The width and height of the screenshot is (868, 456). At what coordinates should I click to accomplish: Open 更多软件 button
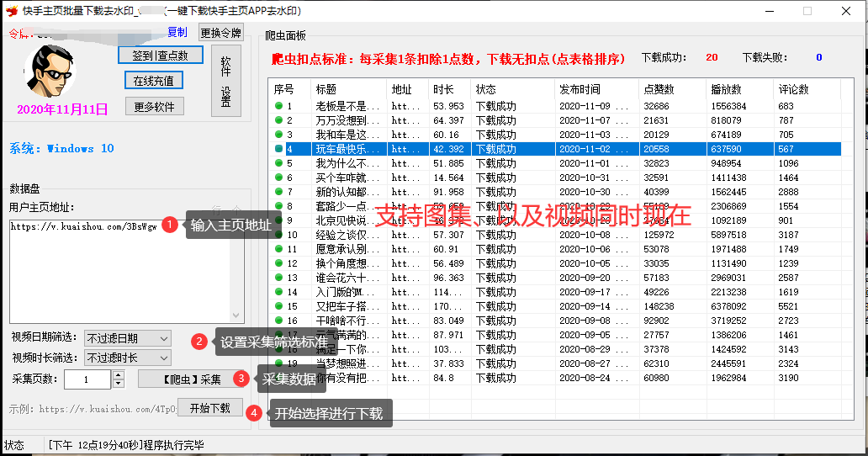pos(155,107)
